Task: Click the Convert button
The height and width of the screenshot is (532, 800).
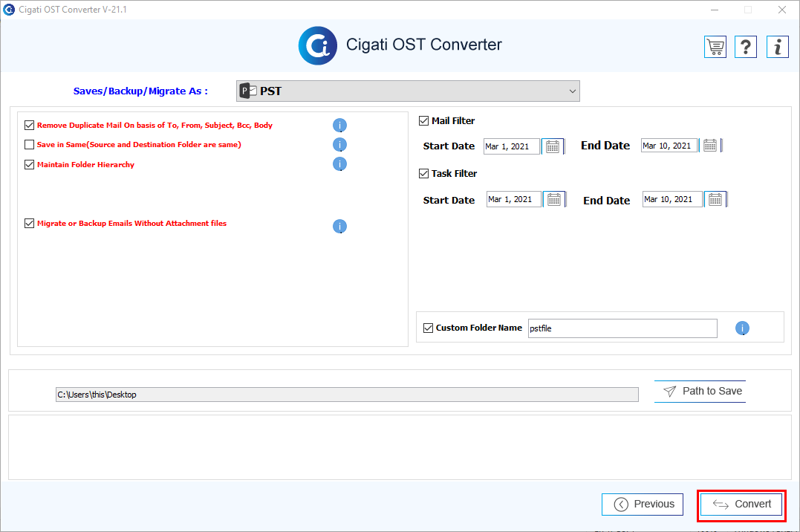Action: (x=741, y=505)
